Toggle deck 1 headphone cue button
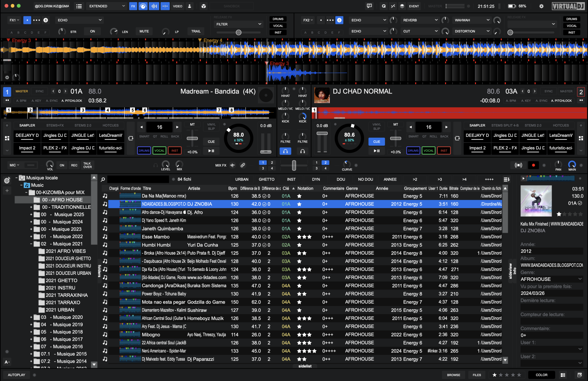 point(285,151)
